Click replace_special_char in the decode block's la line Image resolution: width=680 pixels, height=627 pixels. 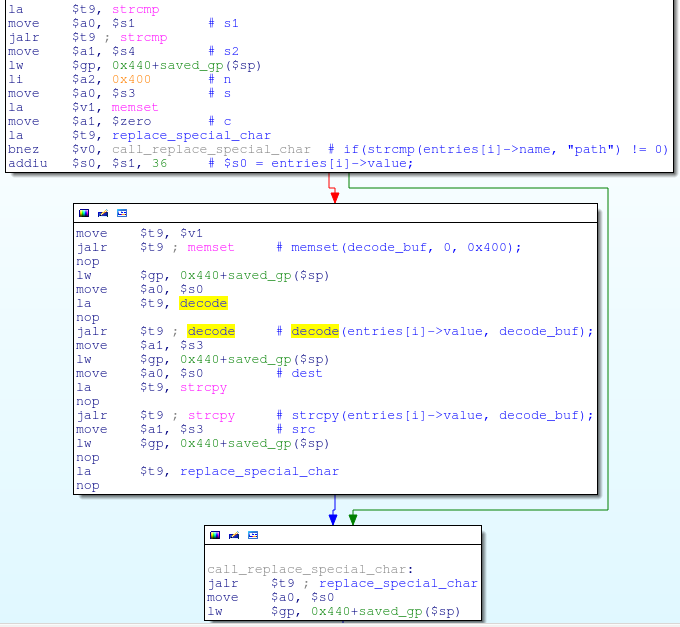tap(259, 471)
